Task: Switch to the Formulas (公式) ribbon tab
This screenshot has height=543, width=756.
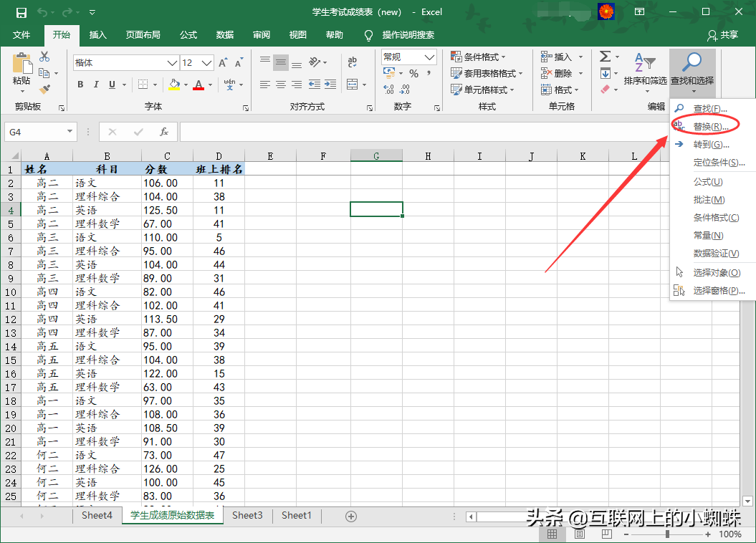Action: pos(188,34)
